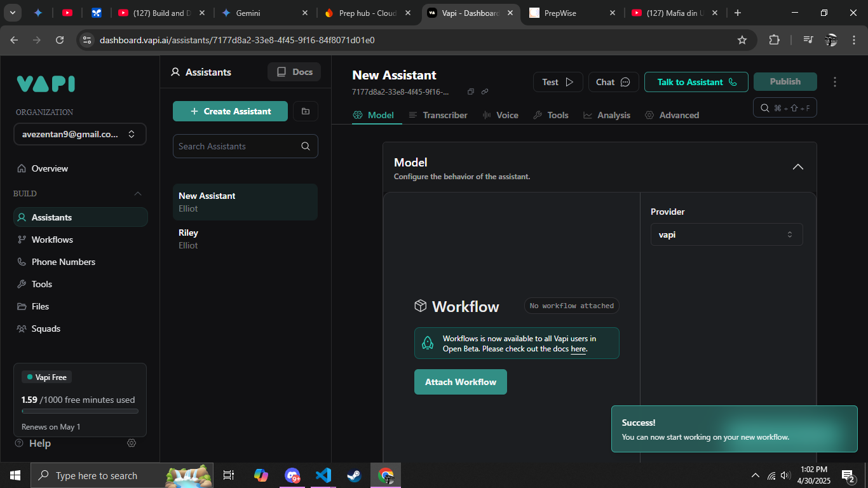Switch to the Transcriber tab
The image size is (868, 488).
click(x=438, y=115)
